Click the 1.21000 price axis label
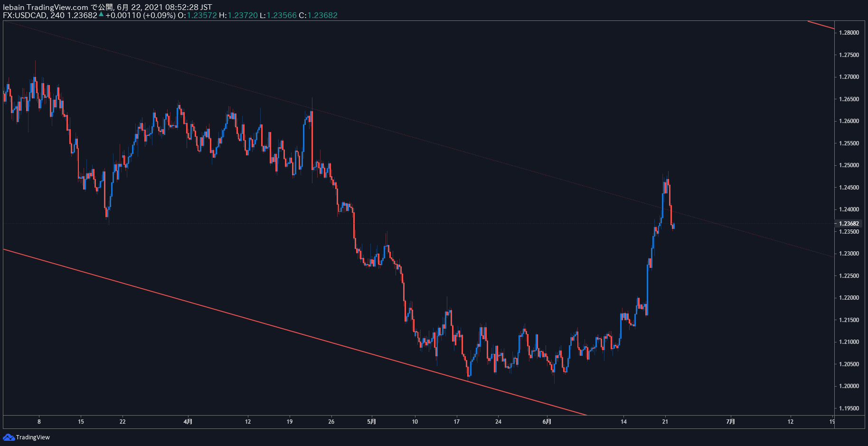Image resolution: width=868 pixels, height=446 pixels. click(849, 342)
